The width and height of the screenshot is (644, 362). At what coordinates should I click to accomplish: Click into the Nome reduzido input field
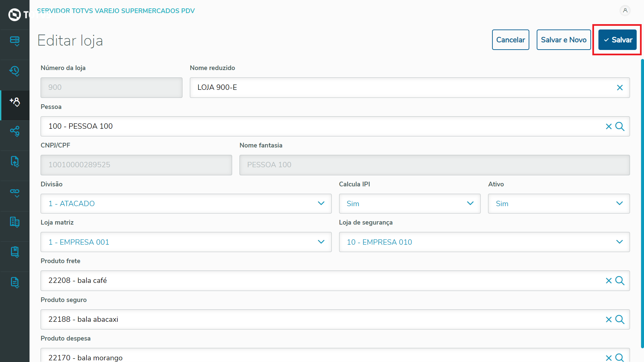[399, 87]
